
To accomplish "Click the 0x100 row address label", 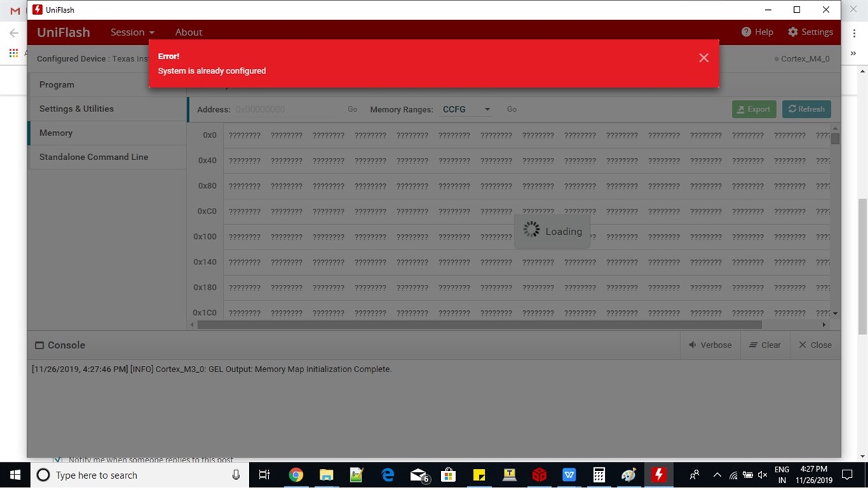I will [205, 237].
